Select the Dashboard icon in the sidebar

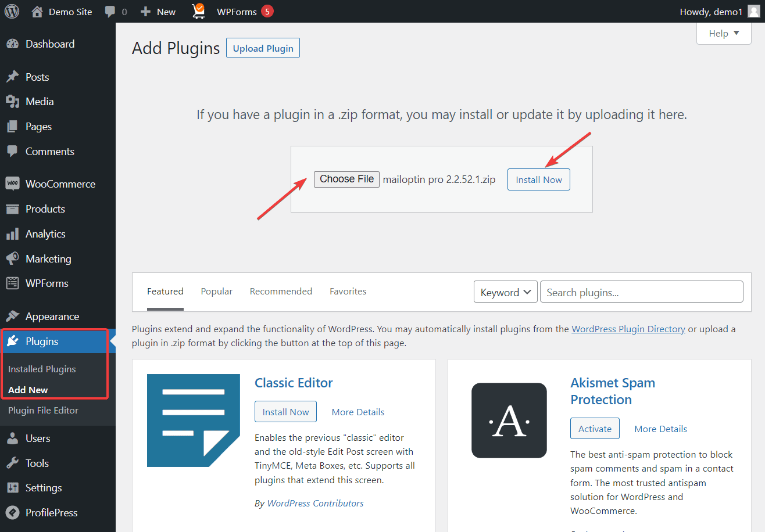pos(12,44)
